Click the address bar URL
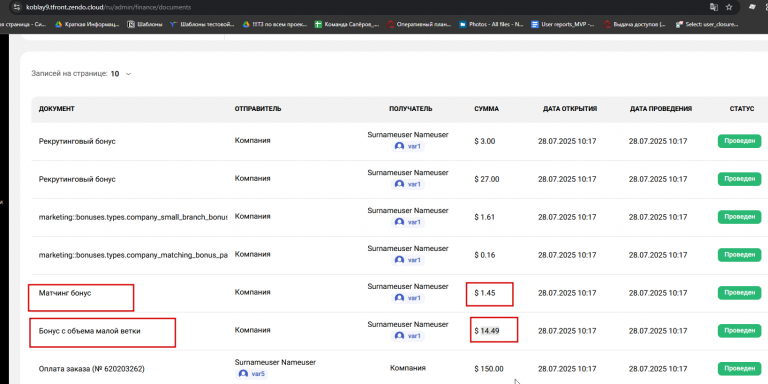This screenshot has height=384, width=768. pos(108,7)
